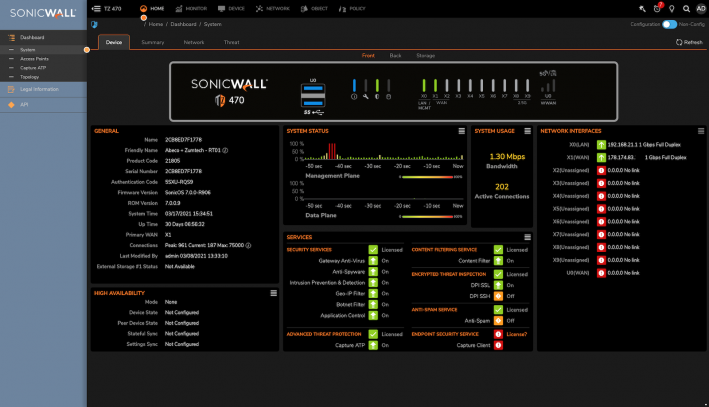The width and height of the screenshot is (709, 407).
Task: Open search with the magnifier icon
Action: [x=686, y=9]
